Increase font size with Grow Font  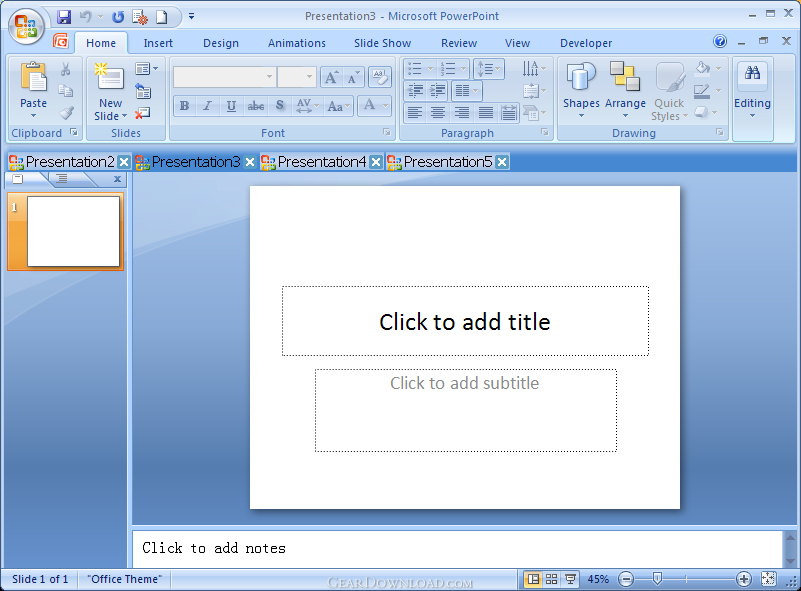click(331, 78)
